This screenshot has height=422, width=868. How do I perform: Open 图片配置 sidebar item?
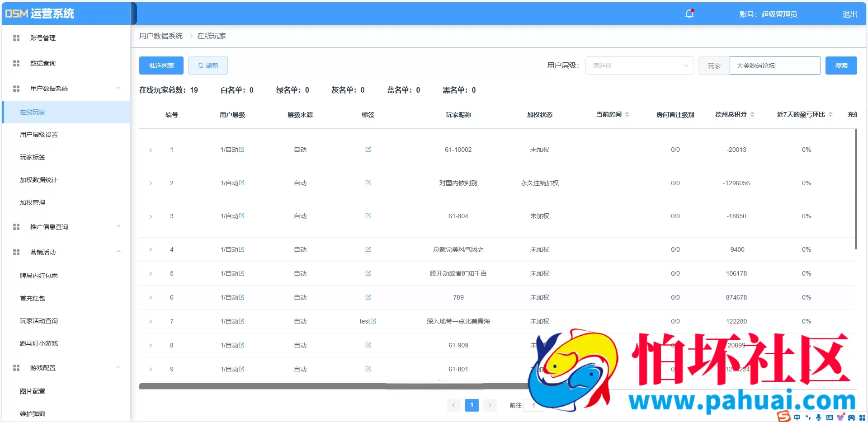[x=33, y=391]
